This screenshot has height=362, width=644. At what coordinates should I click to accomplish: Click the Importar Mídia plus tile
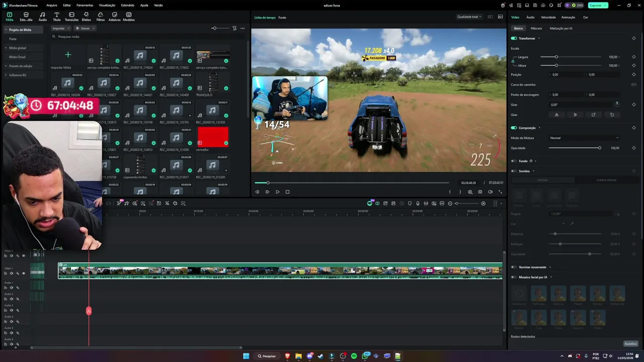tap(68, 54)
